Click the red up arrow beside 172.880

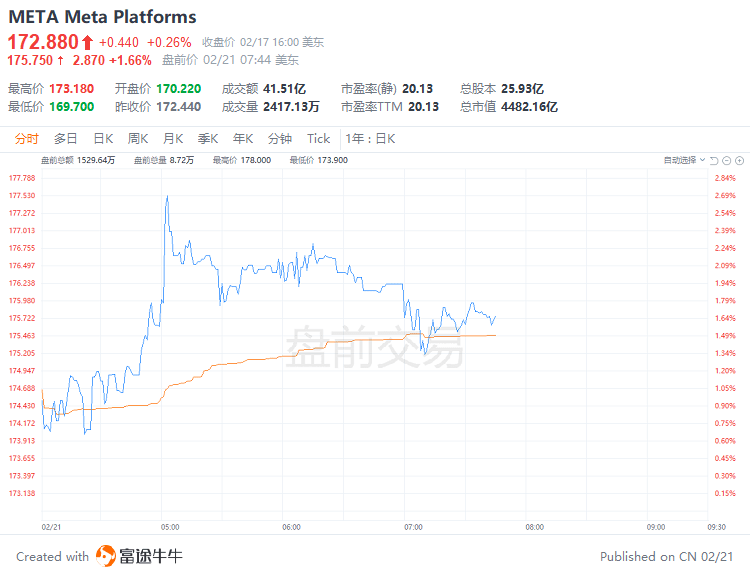click(87, 42)
